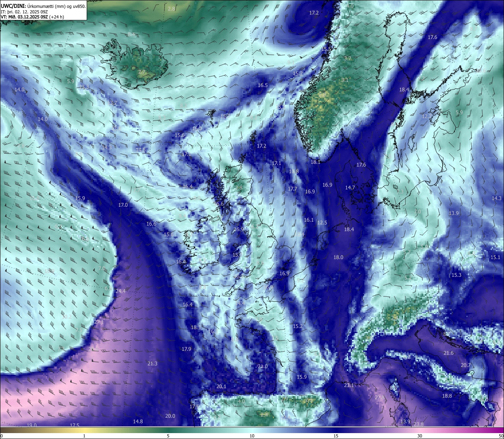The width and height of the screenshot is (504, 439).
Task: Click the 27.1 value on the map
Action: point(98,322)
